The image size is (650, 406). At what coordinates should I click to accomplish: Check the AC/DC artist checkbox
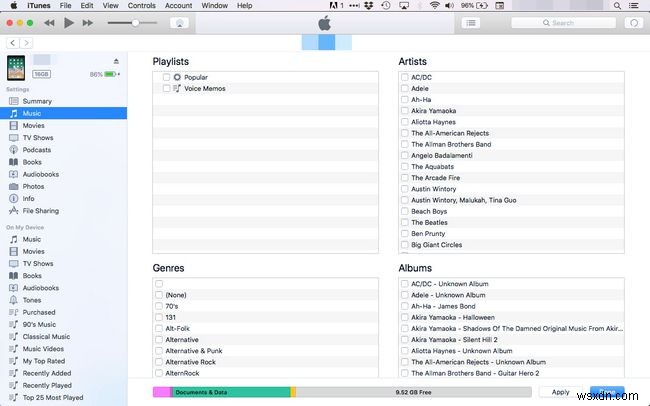[x=404, y=77]
